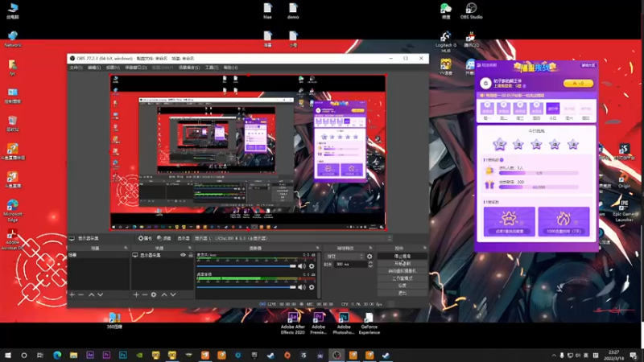Adjust the desktop audio volume slider
The width and height of the screenshot is (644, 362).
(x=246, y=287)
